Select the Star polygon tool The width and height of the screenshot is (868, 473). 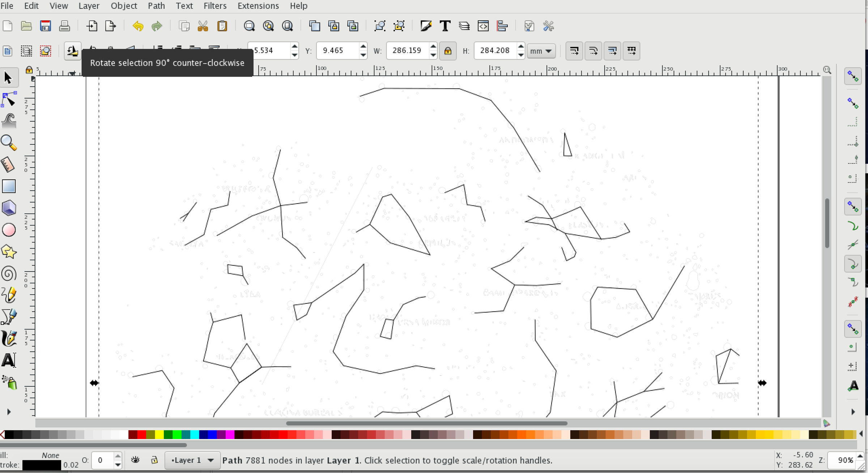9,252
